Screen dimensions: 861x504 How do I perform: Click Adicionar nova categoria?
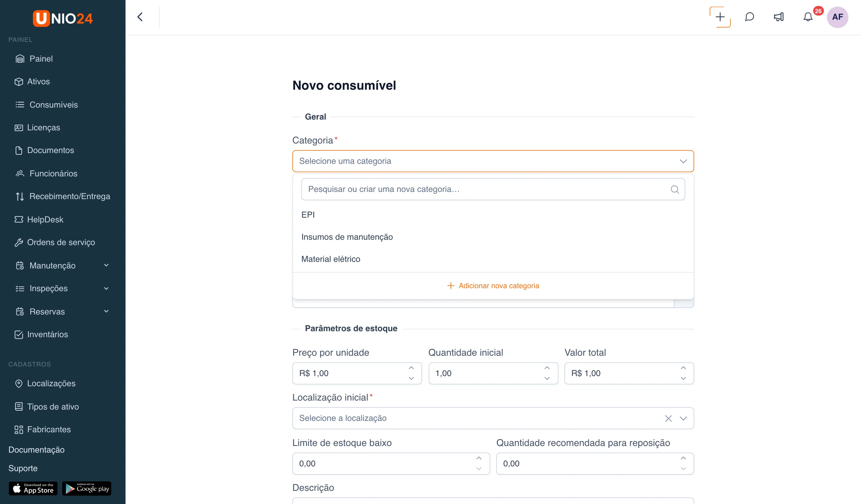tap(493, 286)
